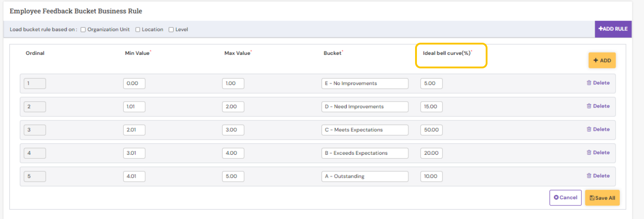Click the Ordinal field showing 2
Viewport: 644px width, 219px height.
tap(35, 107)
